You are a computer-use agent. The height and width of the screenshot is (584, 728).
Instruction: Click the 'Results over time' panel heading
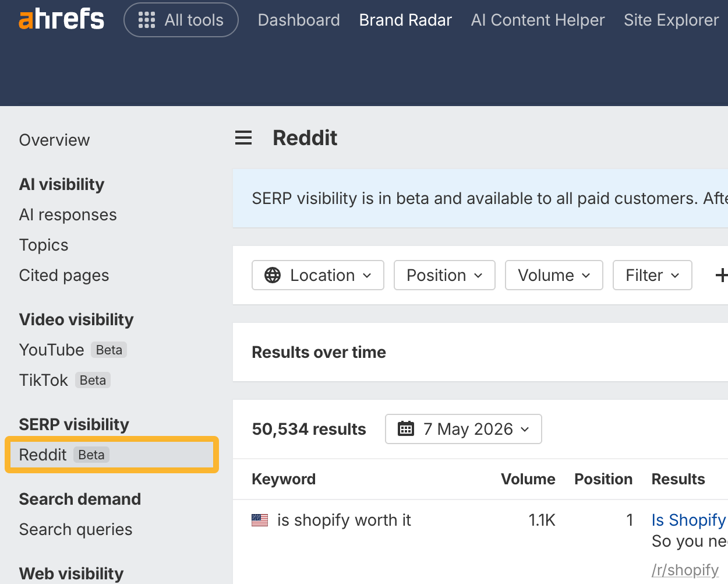(x=319, y=352)
